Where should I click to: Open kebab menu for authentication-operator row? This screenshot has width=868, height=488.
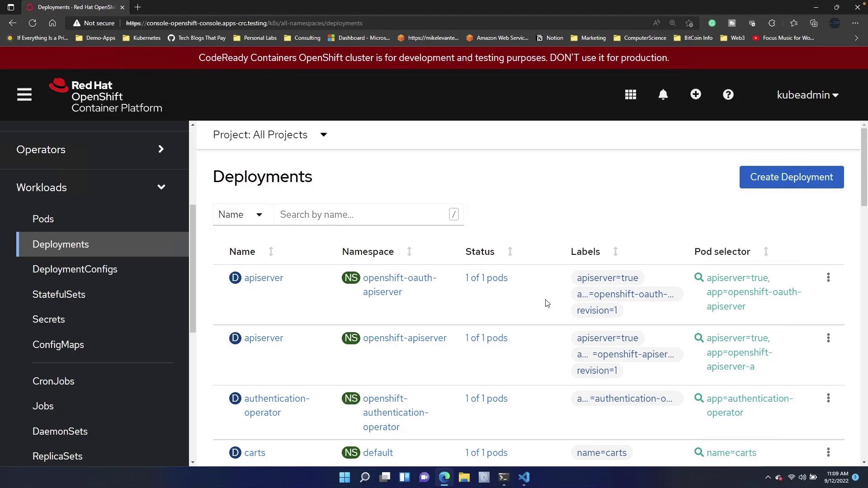point(828,398)
